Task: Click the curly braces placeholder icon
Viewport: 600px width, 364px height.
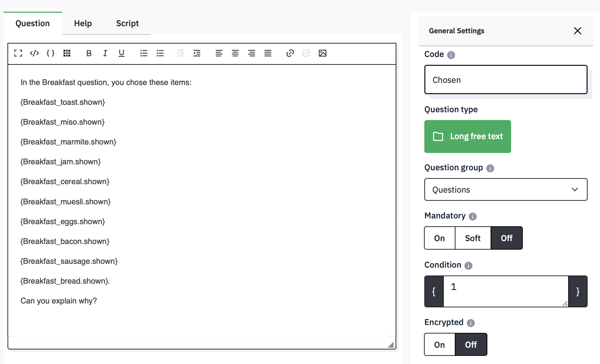Action: coord(51,53)
